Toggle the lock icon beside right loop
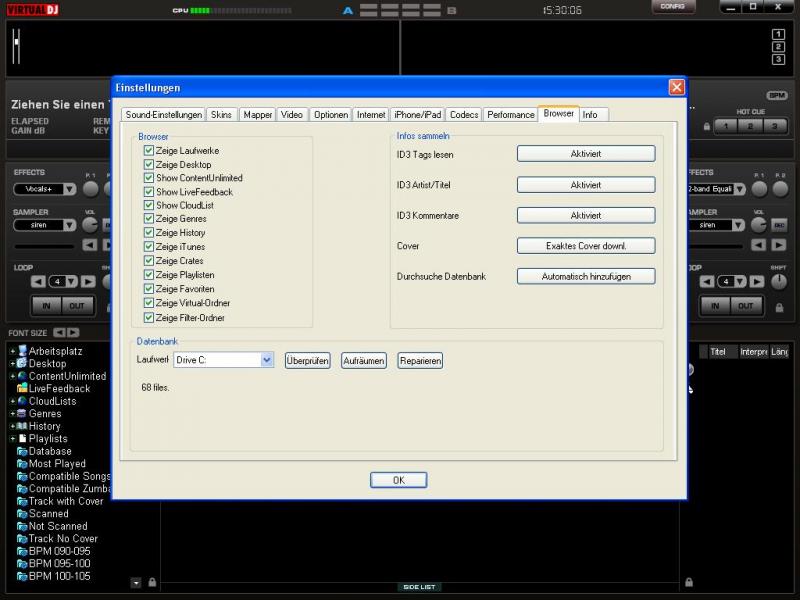This screenshot has height=600, width=800. coord(779,308)
